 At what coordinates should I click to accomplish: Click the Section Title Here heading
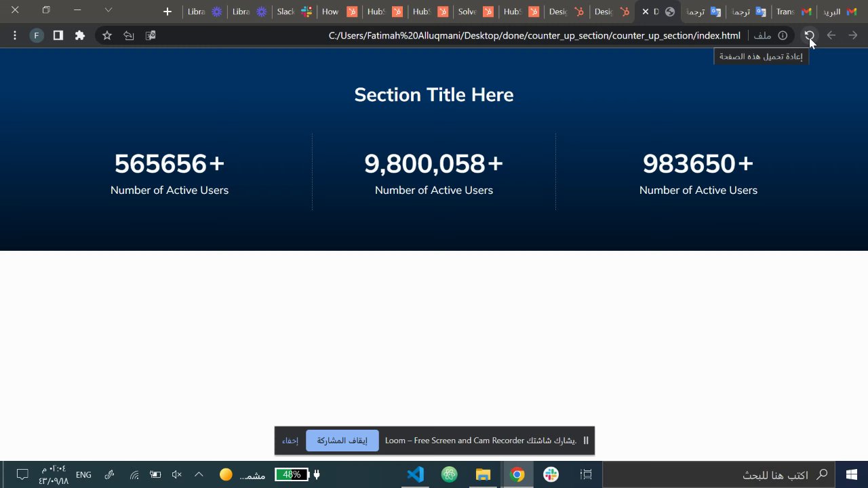pyautogui.click(x=434, y=95)
